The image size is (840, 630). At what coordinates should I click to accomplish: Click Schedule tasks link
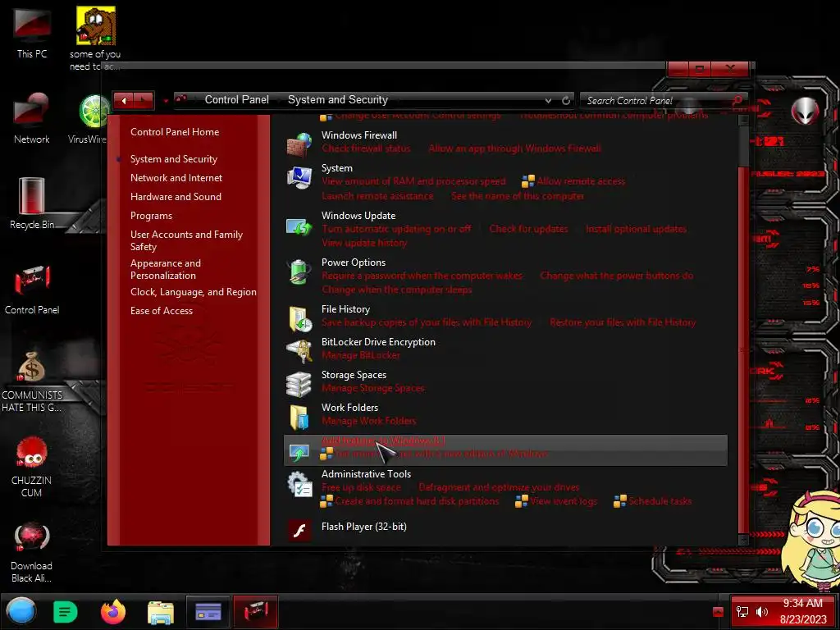(x=660, y=501)
